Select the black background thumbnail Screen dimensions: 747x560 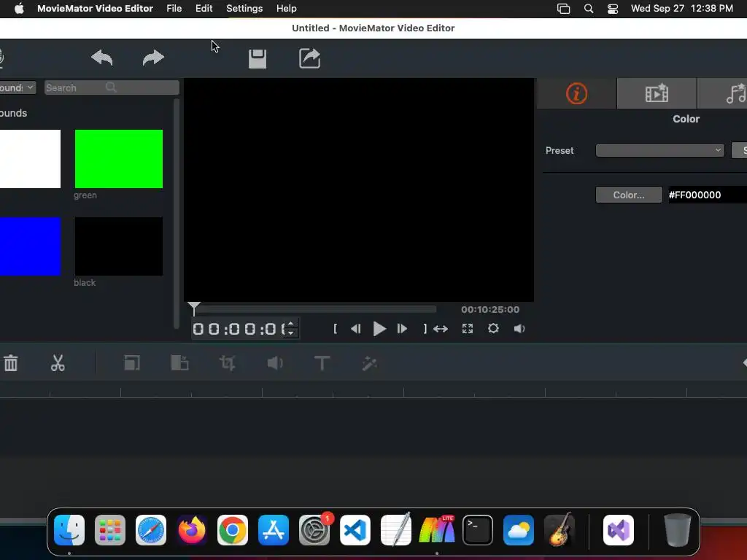point(119,246)
